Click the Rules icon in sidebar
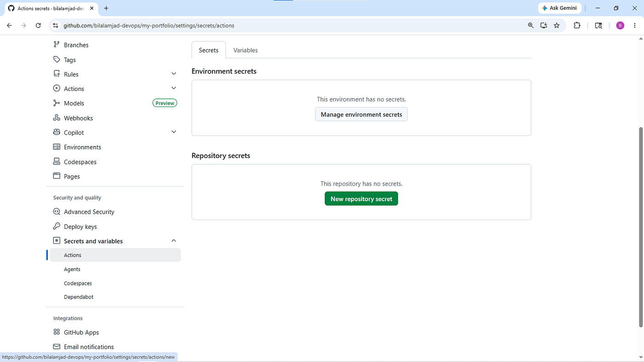Image resolution: width=644 pixels, height=362 pixels. tap(57, 74)
